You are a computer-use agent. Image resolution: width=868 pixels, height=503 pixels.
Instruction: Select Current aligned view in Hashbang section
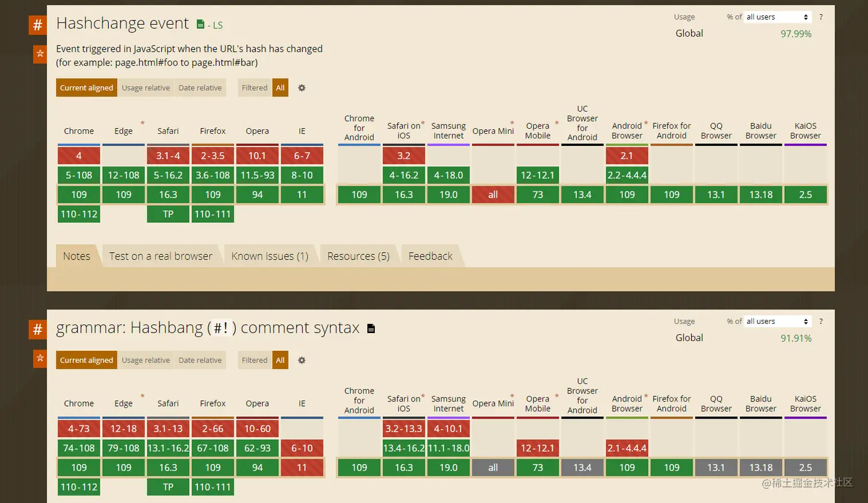point(87,360)
